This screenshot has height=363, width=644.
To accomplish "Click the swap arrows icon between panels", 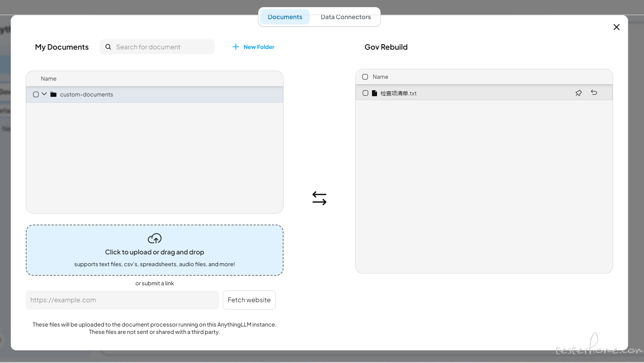I will point(319,198).
